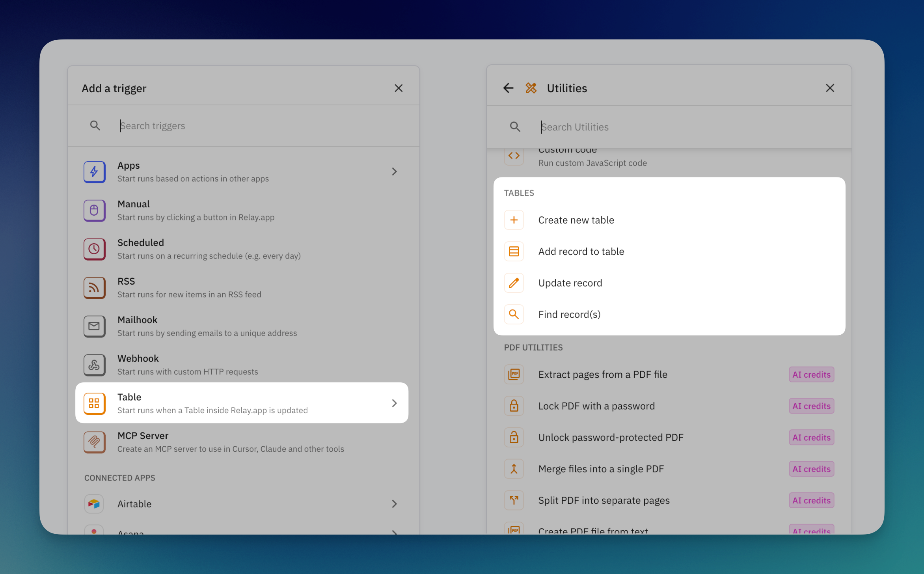This screenshot has height=574, width=924.
Task: Choose Add record to table action
Action: coord(581,252)
